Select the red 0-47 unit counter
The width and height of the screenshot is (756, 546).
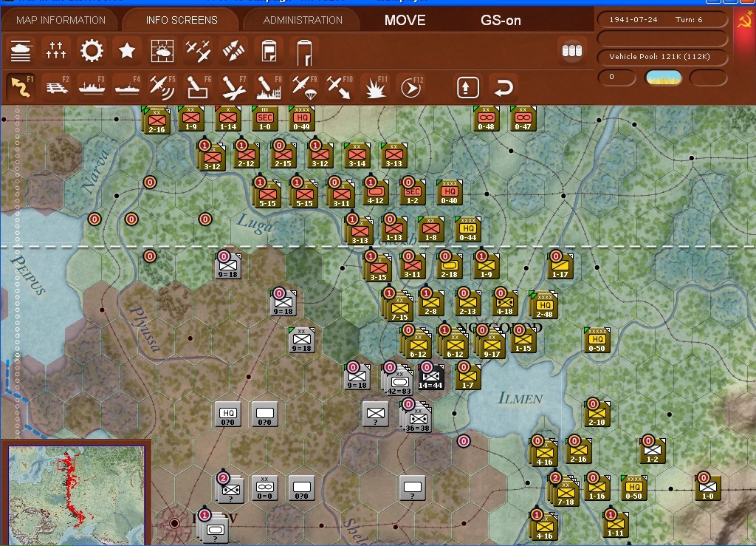point(523,119)
